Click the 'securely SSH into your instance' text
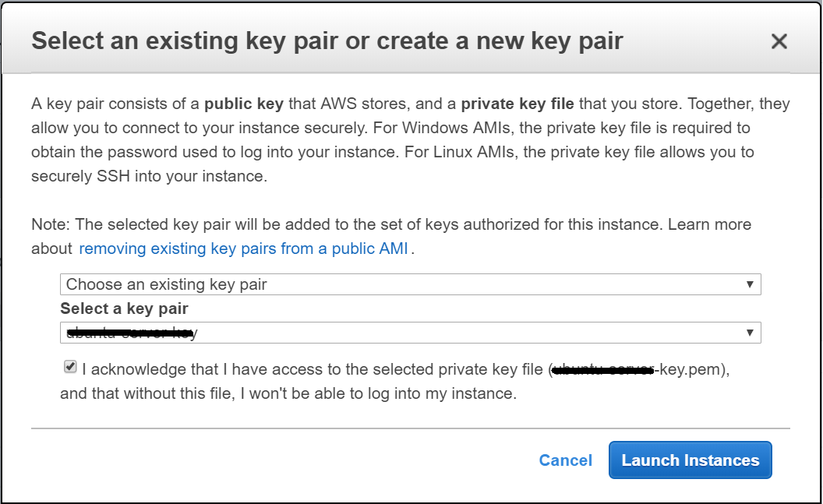This screenshot has width=823, height=504. point(148,176)
